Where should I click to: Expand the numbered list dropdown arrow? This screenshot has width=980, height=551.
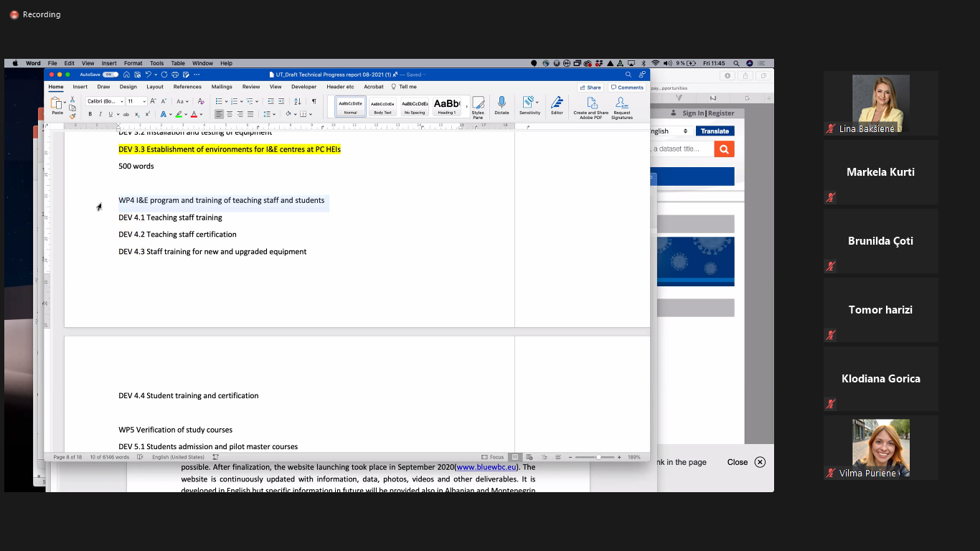(241, 101)
